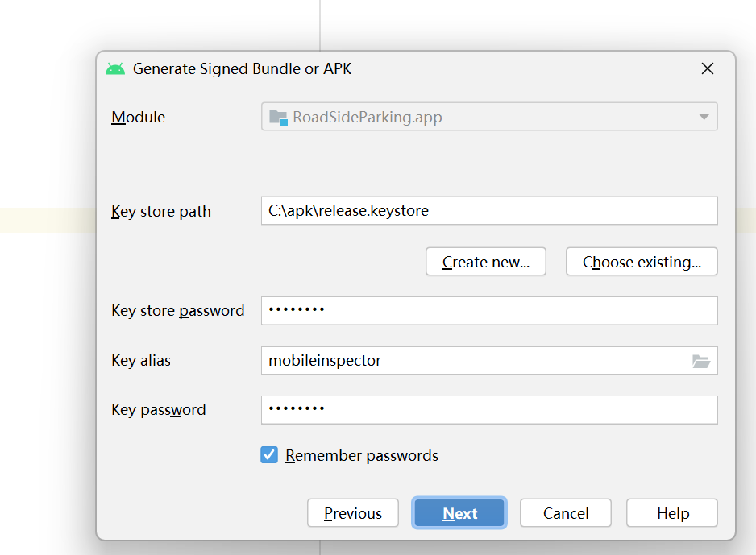
Task: Open the key alias browse folder icon
Action: (701, 361)
